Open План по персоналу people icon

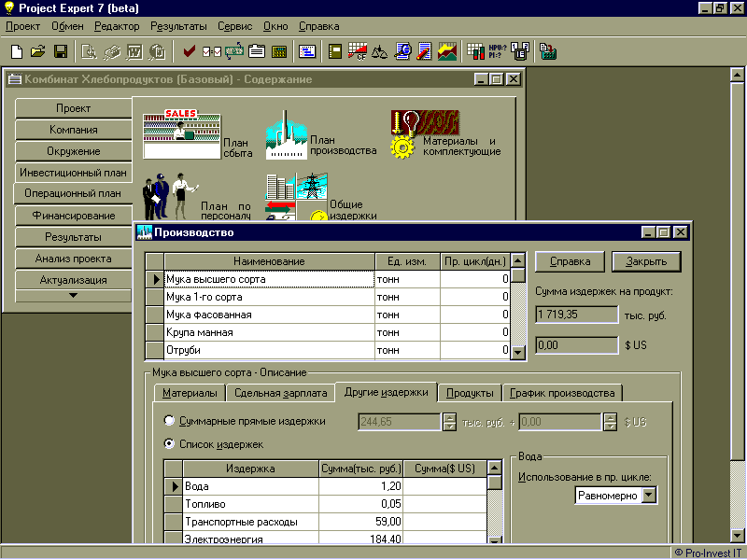[170, 196]
